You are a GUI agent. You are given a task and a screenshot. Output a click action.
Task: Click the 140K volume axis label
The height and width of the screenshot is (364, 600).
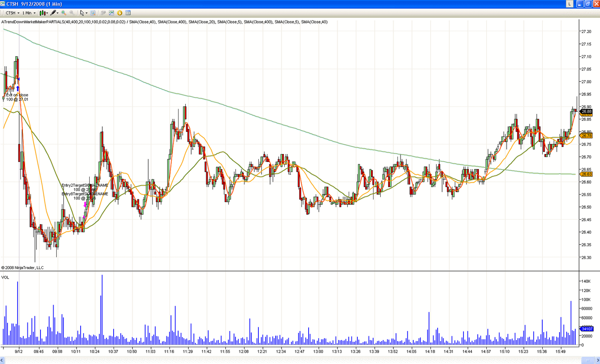click(586, 281)
